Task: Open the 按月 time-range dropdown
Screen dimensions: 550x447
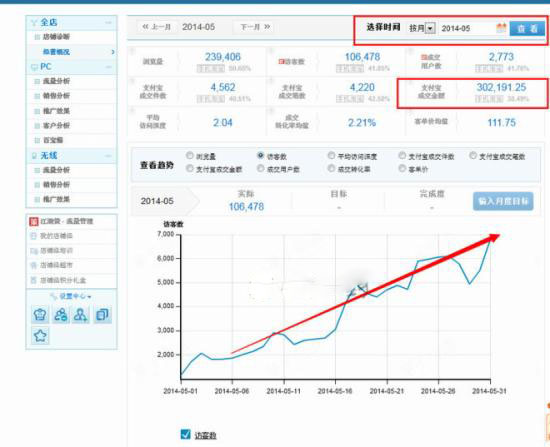Action: coord(430,28)
